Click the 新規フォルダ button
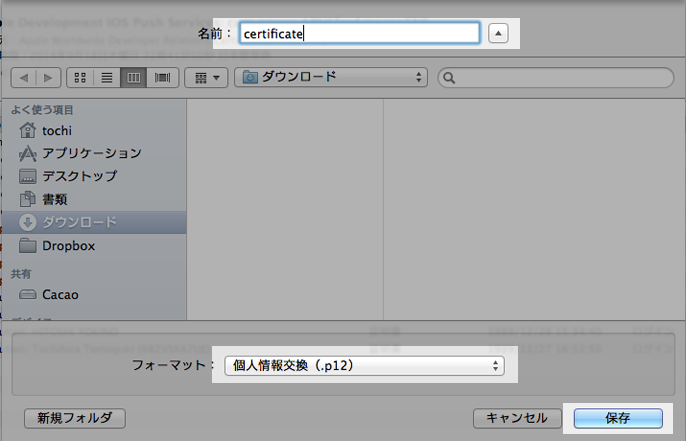Image resolution: width=686 pixels, height=441 pixels. pyautogui.click(x=75, y=418)
